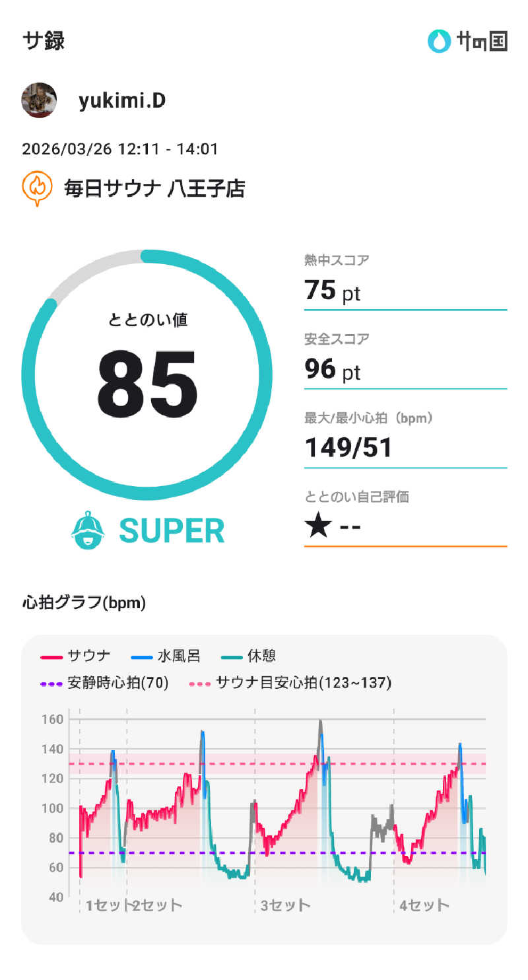Tap the SUPER rank label
This screenshot has width=528, height=980.
tap(172, 531)
